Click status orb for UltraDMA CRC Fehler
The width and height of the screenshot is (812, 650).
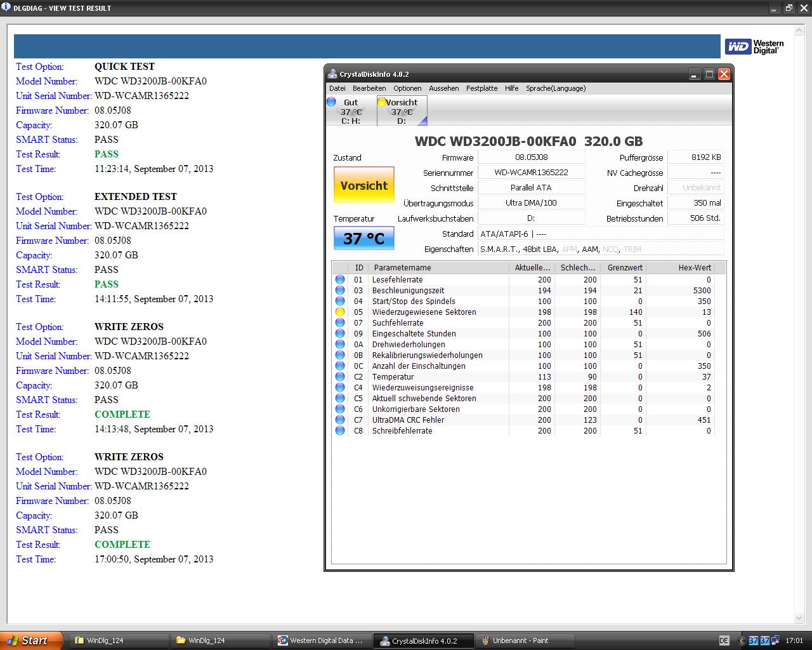[x=340, y=420]
